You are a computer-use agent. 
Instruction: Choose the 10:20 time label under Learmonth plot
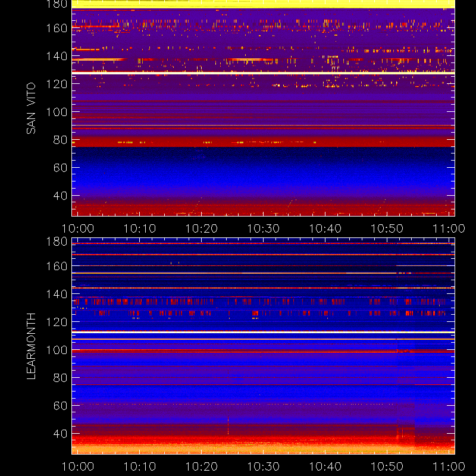tap(202, 466)
